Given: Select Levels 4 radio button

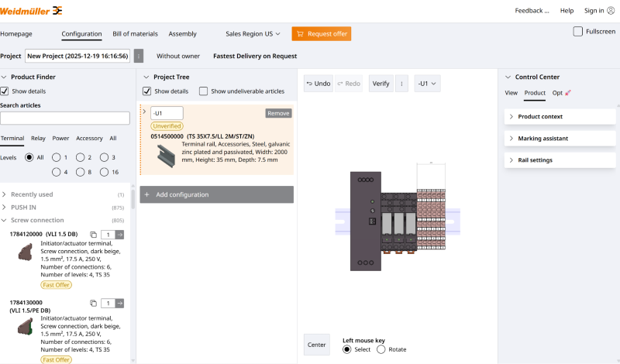Looking at the screenshot, I should click(x=56, y=172).
